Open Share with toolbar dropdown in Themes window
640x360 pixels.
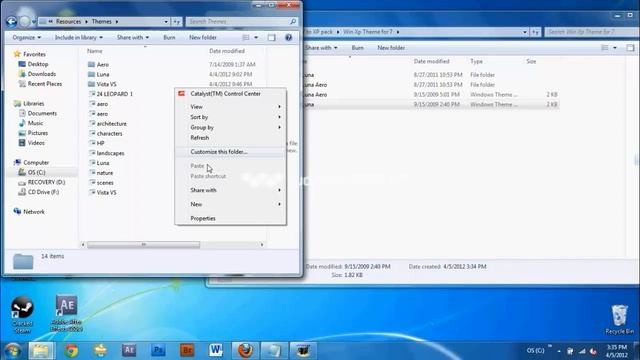tap(133, 38)
